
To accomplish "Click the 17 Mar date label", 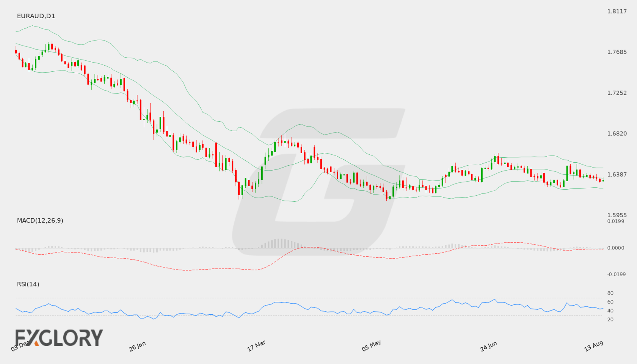I will [256, 346].
